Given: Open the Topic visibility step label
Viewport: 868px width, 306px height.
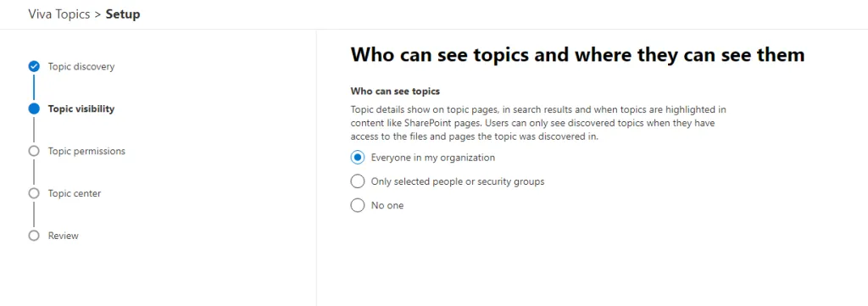Looking at the screenshot, I should [x=81, y=108].
